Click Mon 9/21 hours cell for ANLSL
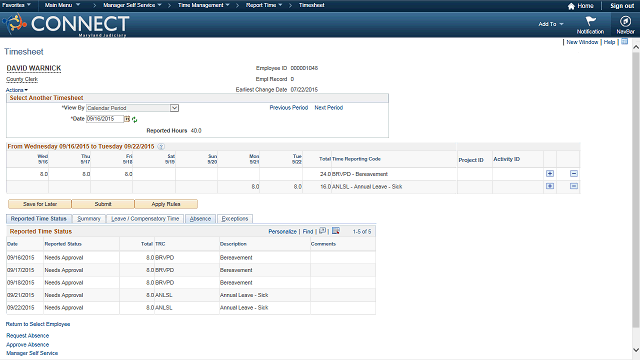This screenshot has width=640, height=360. pyautogui.click(x=239, y=187)
